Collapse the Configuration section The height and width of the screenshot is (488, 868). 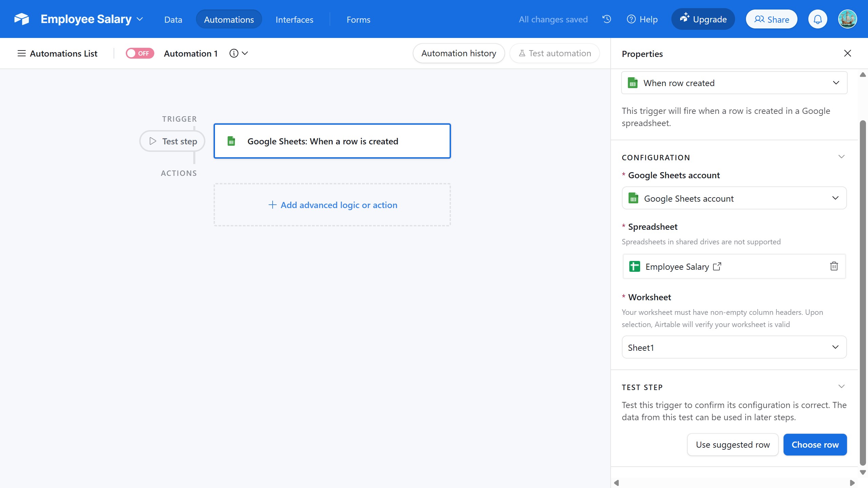click(841, 157)
